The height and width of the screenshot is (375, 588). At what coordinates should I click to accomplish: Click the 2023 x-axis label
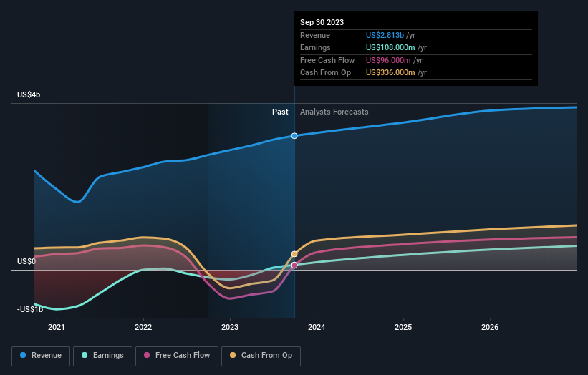coord(230,328)
